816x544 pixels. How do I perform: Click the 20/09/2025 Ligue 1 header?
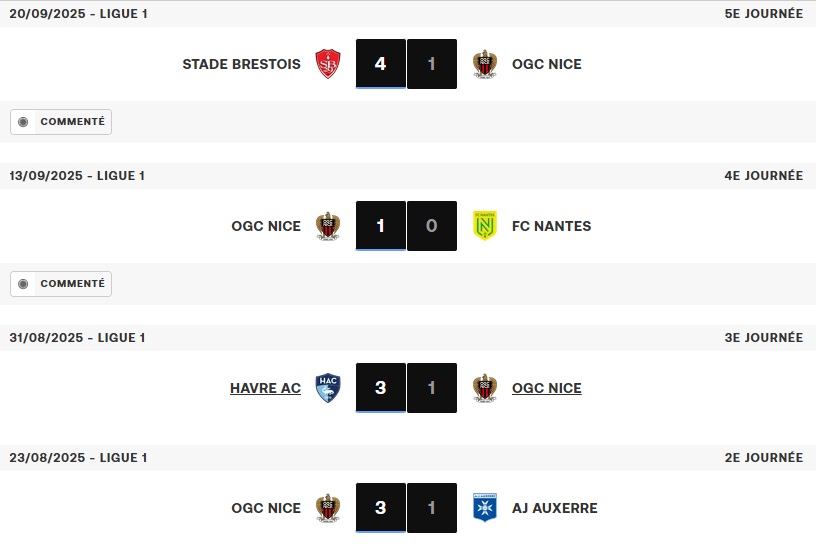pyautogui.click(x=78, y=14)
